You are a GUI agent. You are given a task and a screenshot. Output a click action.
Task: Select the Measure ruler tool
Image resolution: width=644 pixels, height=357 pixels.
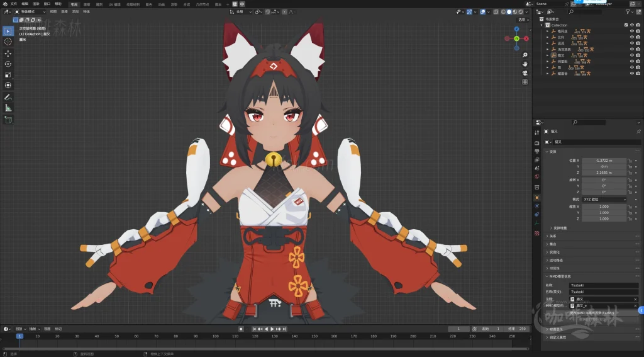(8, 108)
